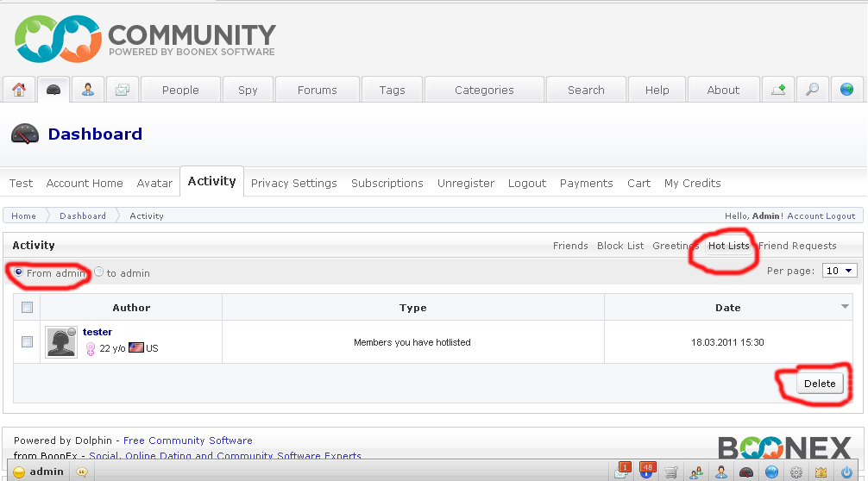
Task: Select the 'to admin' radio button
Action: (x=99, y=272)
